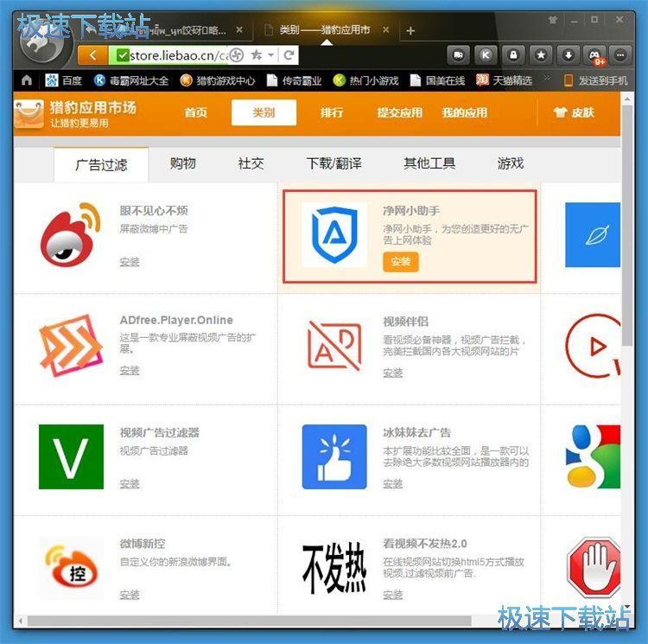Click the 冰妹妹去广告 thumbs-up icon
648x644 pixels.
click(x=334, y=456)
